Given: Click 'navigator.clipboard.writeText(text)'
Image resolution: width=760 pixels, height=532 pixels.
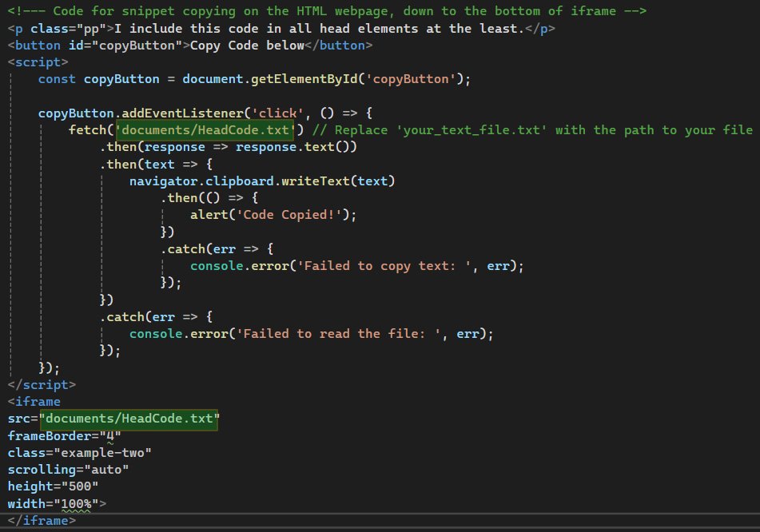Looking at the screenshot, I should pyautogui.click(x=262, y=181).
